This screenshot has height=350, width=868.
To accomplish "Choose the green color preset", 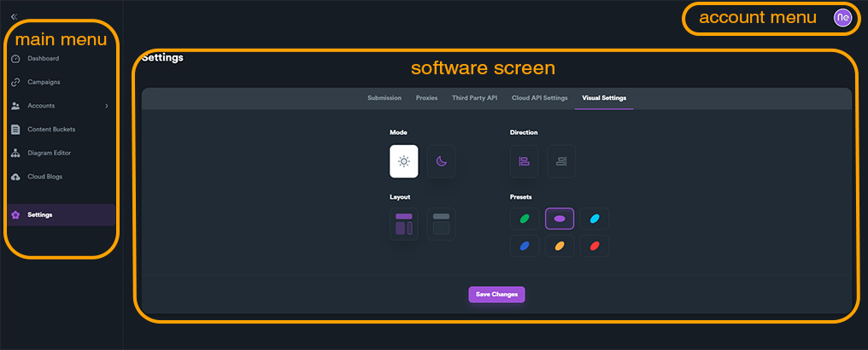I will pyautogui.click(x=525, y=219).
